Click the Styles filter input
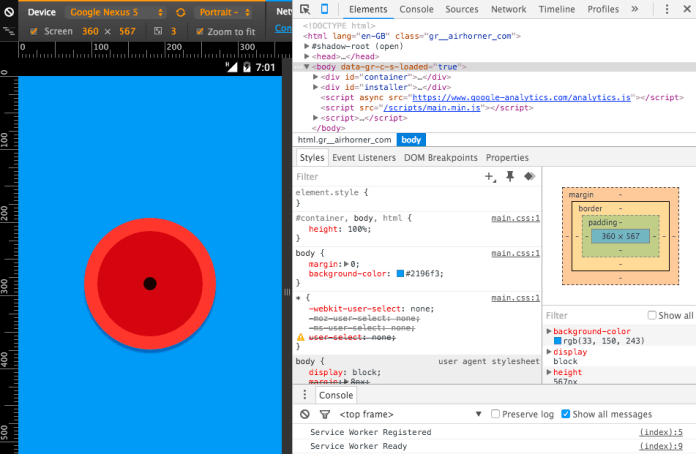This screenshot has width=696, height=454. (x=388, y=177)
